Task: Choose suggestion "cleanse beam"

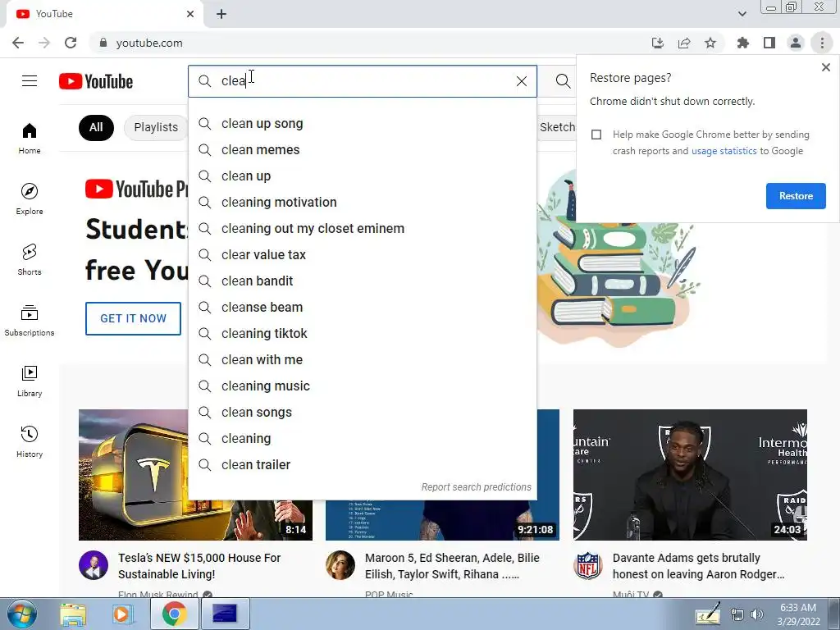Action: (362, 308)
